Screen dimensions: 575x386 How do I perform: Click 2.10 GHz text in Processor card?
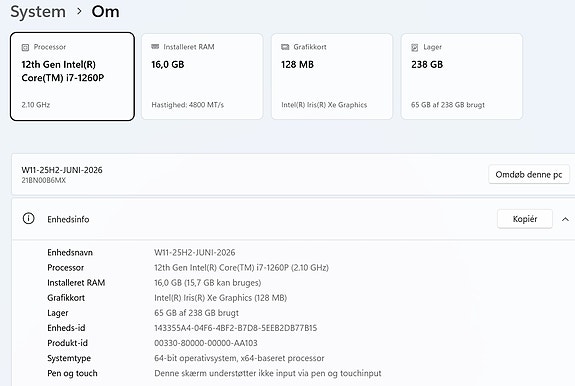pyautogui.click(x=36, y=105)
